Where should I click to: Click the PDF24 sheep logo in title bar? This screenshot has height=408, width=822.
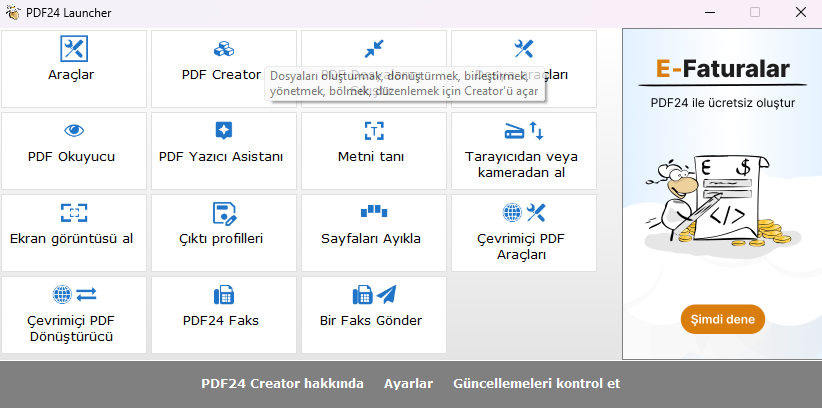14,12
